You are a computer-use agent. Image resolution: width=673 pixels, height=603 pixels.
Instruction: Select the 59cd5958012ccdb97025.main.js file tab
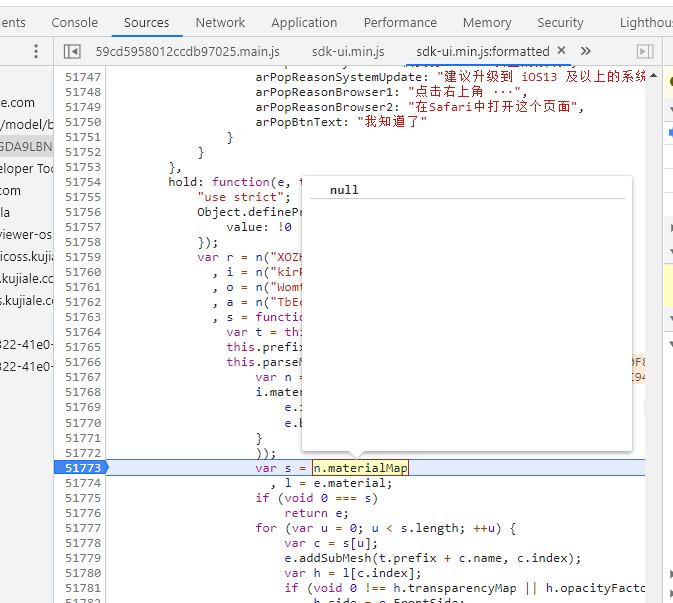click(x=188, y=52)
